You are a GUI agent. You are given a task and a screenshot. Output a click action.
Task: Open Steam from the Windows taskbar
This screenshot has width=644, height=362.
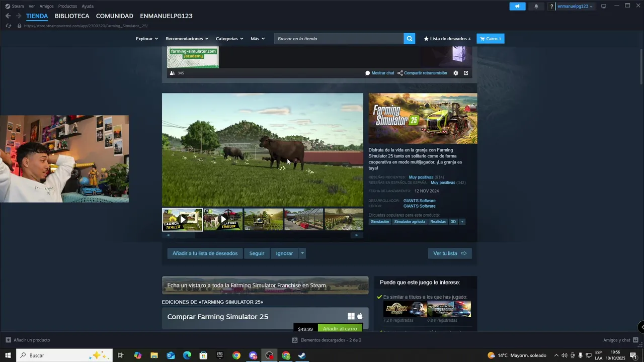pos(302,355)
